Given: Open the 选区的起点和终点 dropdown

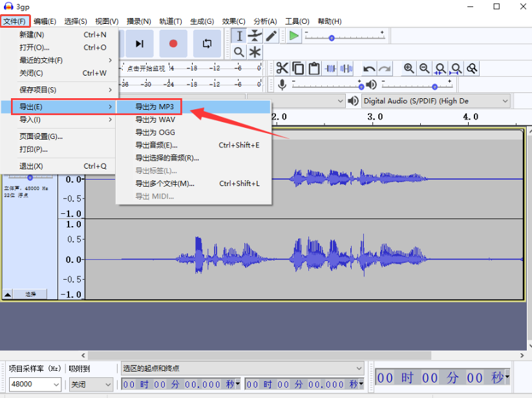Looking at the screenshot, I should point(242,368).
